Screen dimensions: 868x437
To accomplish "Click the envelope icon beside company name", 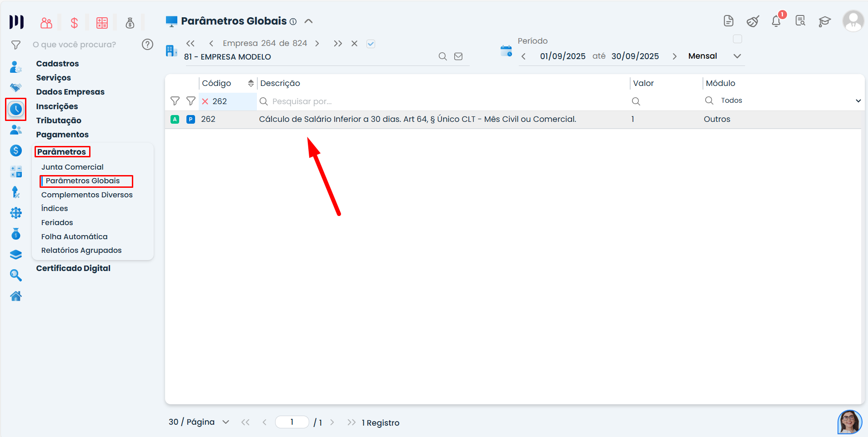I will point(458,56).
